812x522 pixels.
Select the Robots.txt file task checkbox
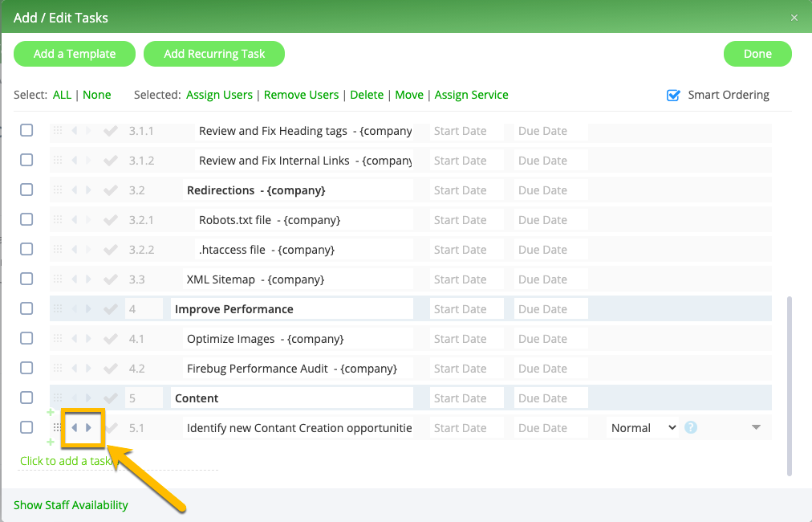click(26, 219)
